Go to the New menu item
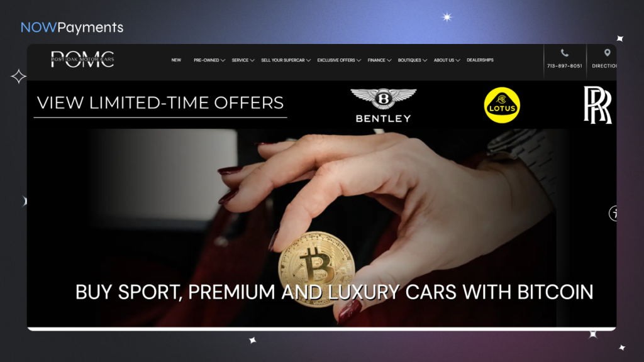 176,60
